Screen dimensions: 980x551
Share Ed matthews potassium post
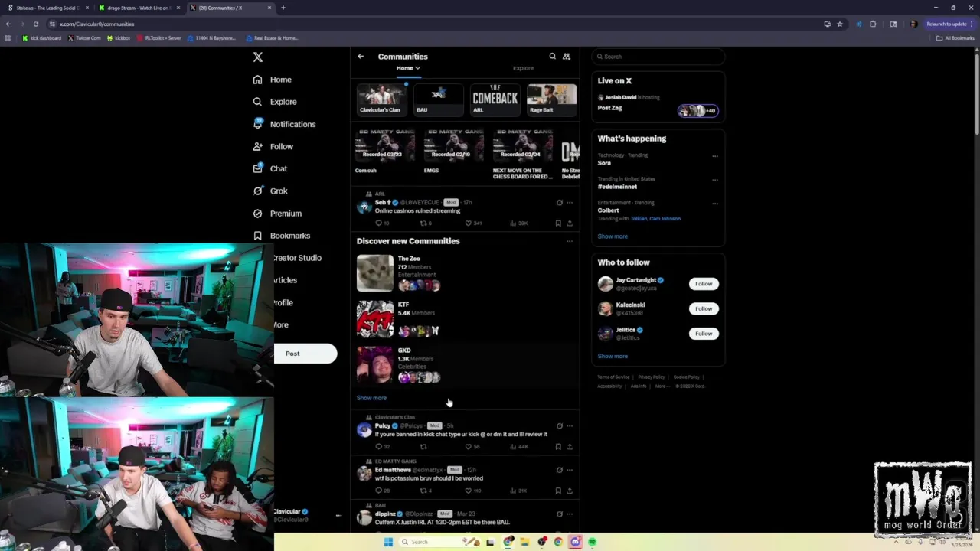pos(569,491)
